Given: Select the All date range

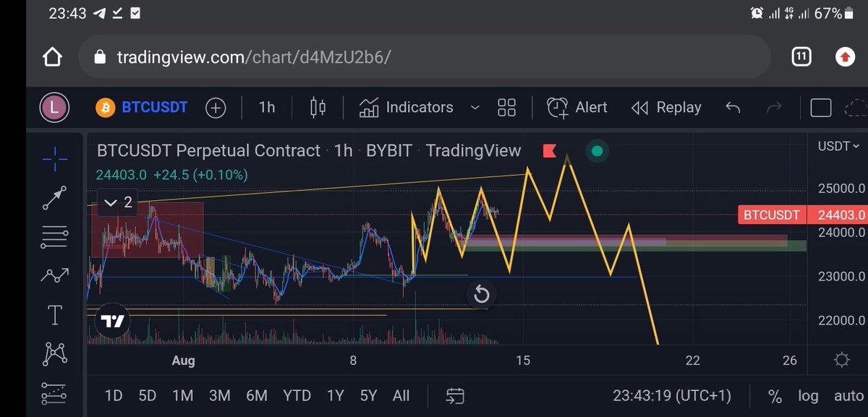Looking at the screenshot, I should (x=401, y=395).
